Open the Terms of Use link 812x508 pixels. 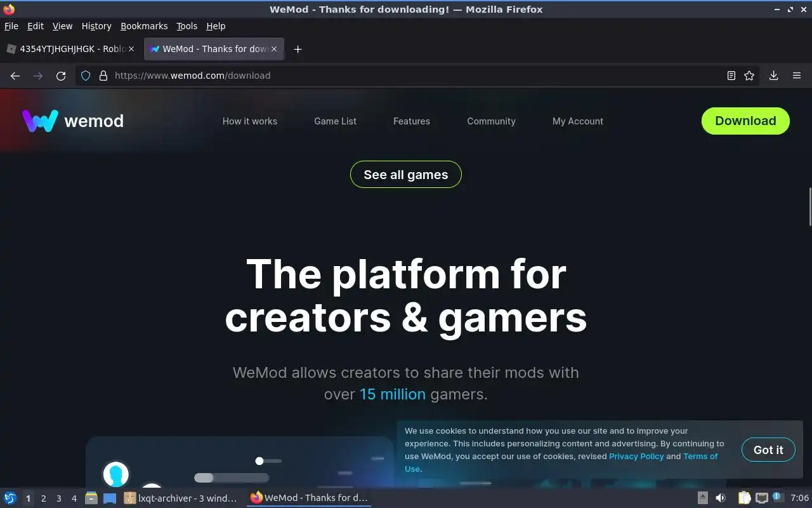700,456
